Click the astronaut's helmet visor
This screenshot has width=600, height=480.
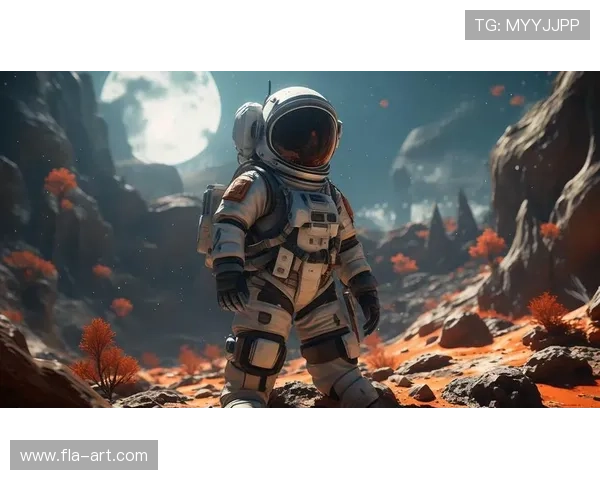click(304, 136)
